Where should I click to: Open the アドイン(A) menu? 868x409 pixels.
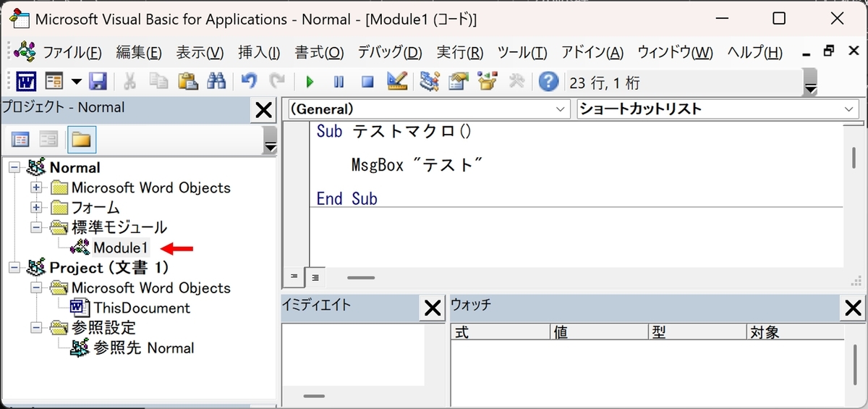(592, 52)
